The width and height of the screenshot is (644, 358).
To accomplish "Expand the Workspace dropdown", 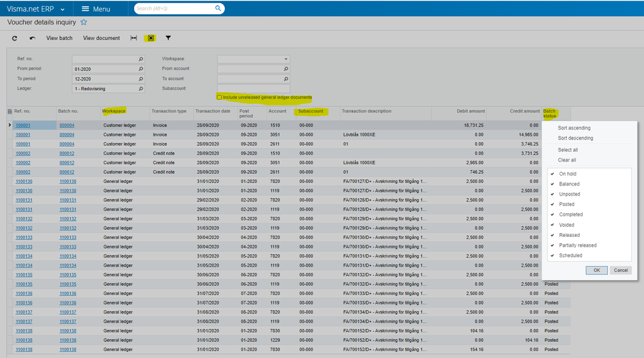I will coord(286,59).
